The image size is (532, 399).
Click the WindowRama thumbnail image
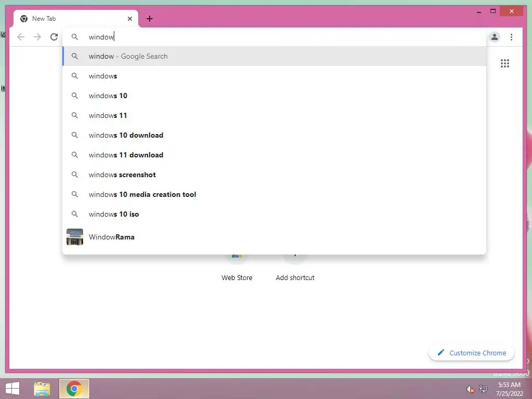point(75,237)
